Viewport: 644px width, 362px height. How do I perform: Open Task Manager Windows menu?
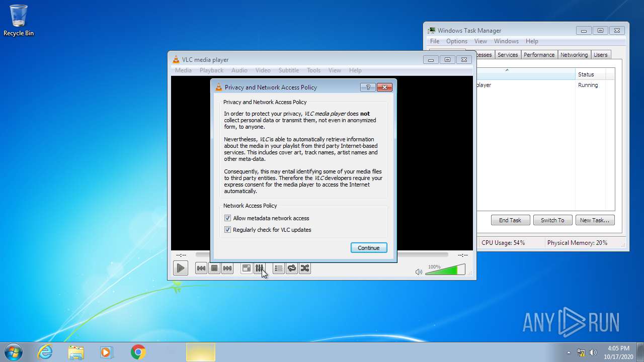[506, 41]
